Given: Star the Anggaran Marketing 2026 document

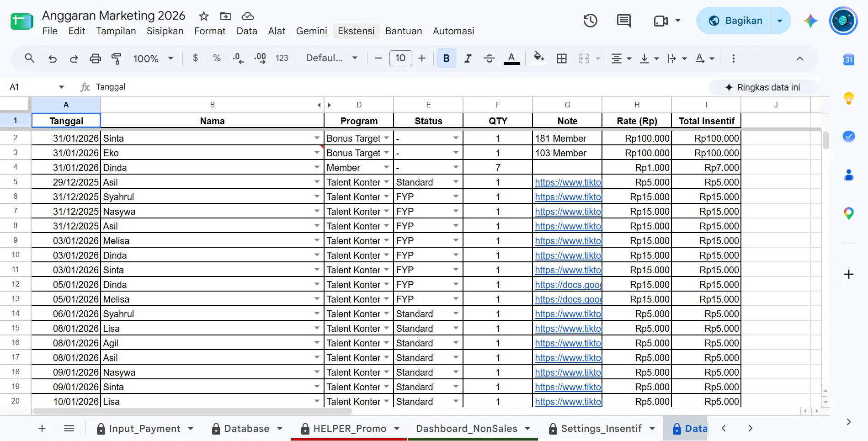Looking at the screenshot, I should point(204,16).
